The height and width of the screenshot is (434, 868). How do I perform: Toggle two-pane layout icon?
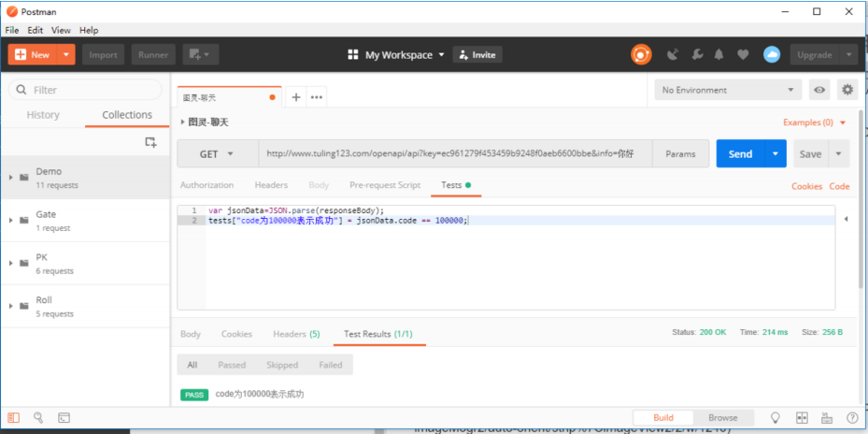point(802,417)
